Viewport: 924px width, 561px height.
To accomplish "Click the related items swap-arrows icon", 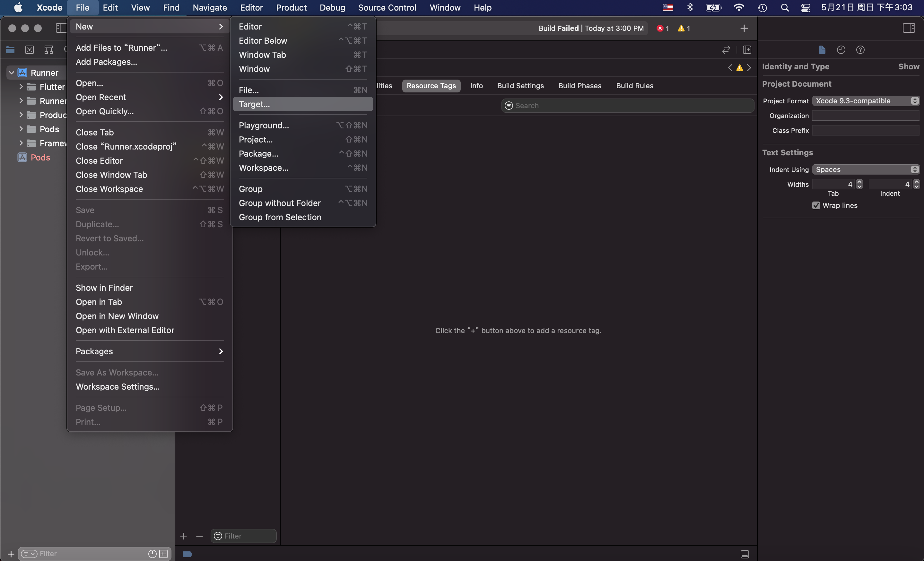I will tap(726, 49).
